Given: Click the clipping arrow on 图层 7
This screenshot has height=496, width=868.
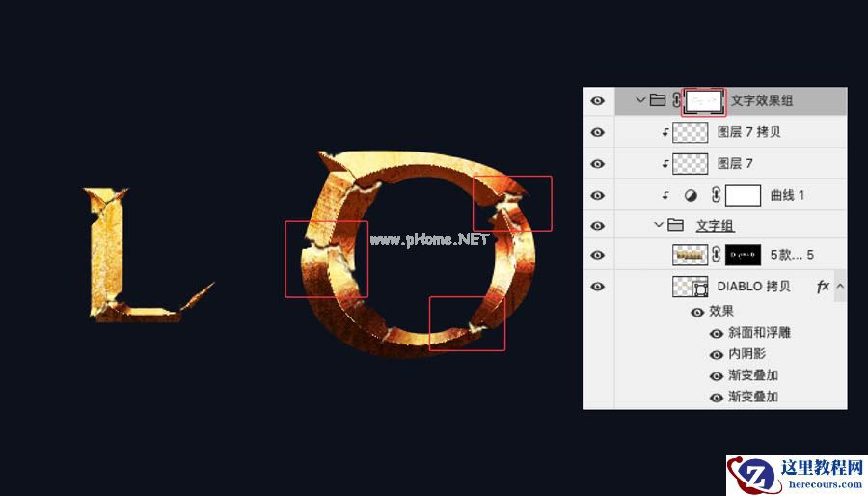Looking at the screenshot, I should tap(665, 164).
